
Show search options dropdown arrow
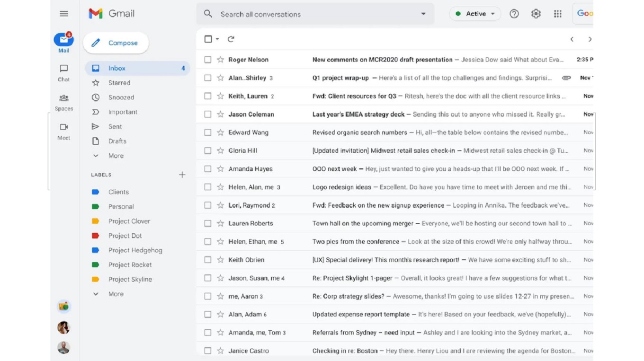[423, 14]
